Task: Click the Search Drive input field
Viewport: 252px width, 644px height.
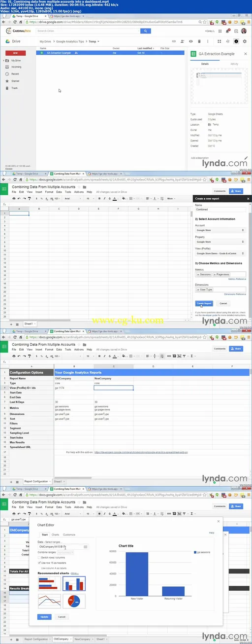Action: [x=88, y=31]
